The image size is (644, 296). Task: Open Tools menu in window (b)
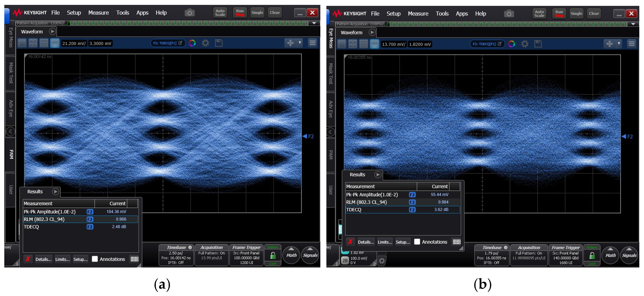tap(442, 14)
